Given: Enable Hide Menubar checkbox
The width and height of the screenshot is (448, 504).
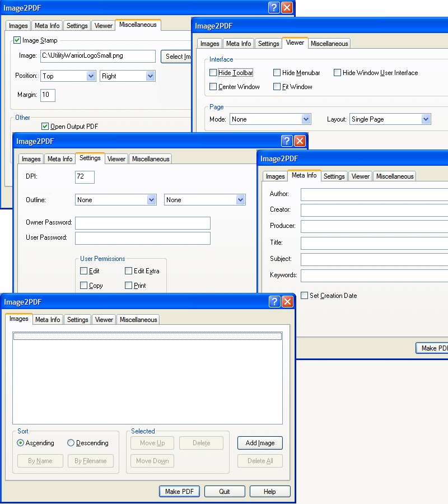Looking at the screenshot, I should (277, 73).
